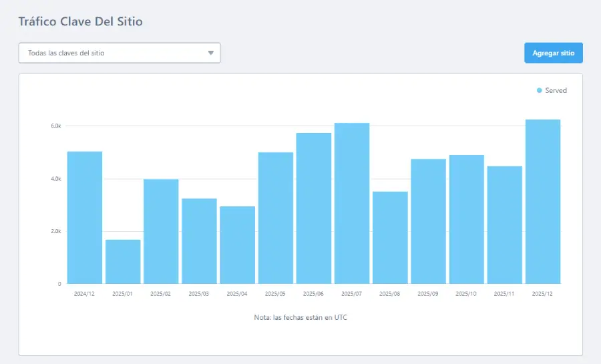Select the 2025/08 bar in chart
Viewport: 601px width, 364px height.
390,238
